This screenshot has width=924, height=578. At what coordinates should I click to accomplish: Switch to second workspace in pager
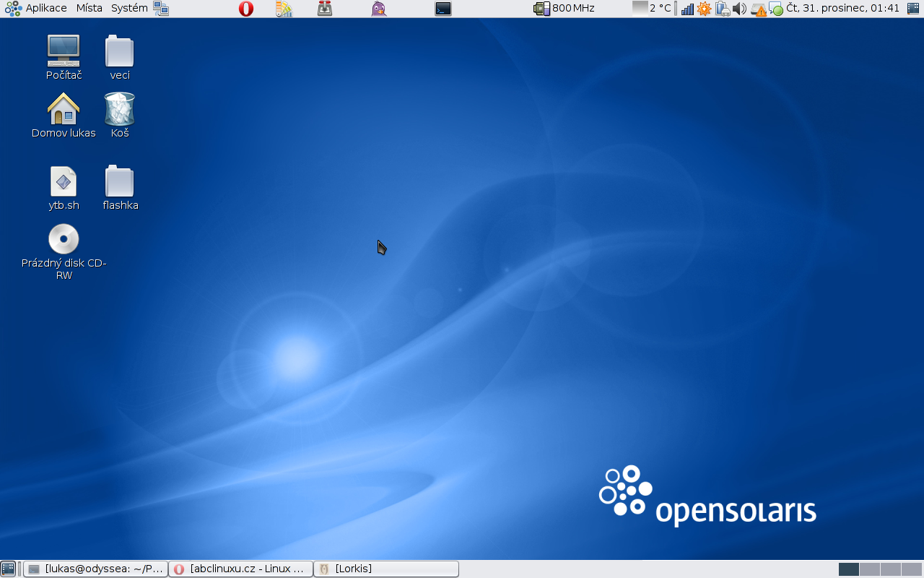pyautogui.click(x=870, y=569)
